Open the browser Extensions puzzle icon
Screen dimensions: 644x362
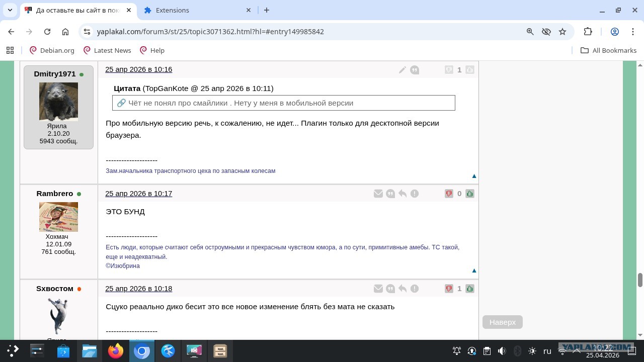[588, 31]
